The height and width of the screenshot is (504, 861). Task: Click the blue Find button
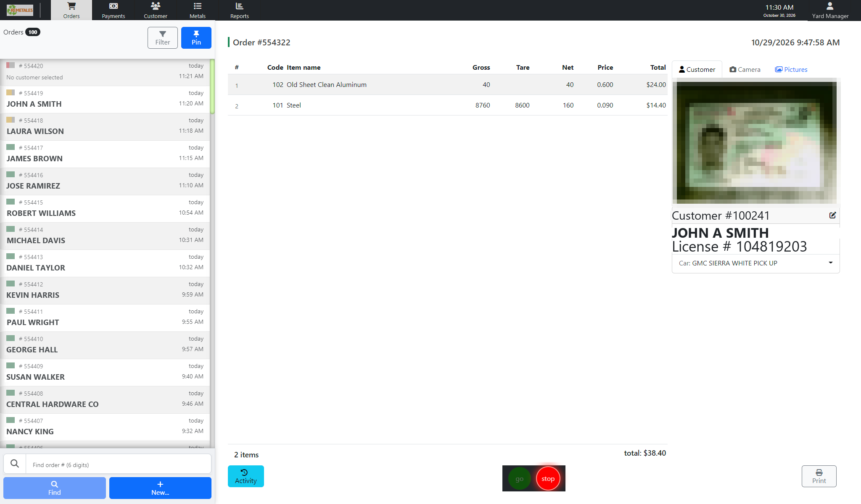click(x=55, y=488)
